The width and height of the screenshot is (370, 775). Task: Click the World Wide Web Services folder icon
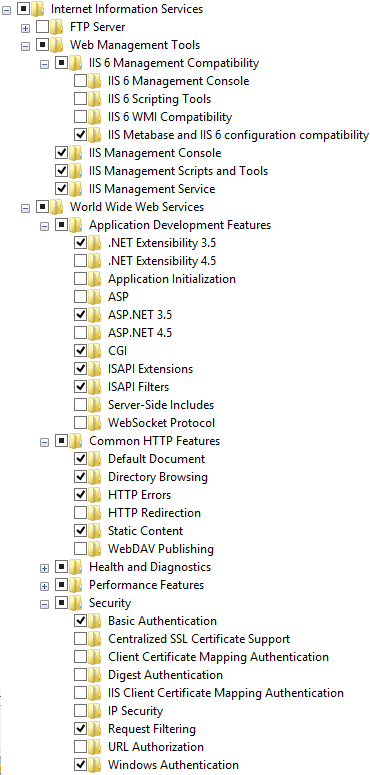57,207
